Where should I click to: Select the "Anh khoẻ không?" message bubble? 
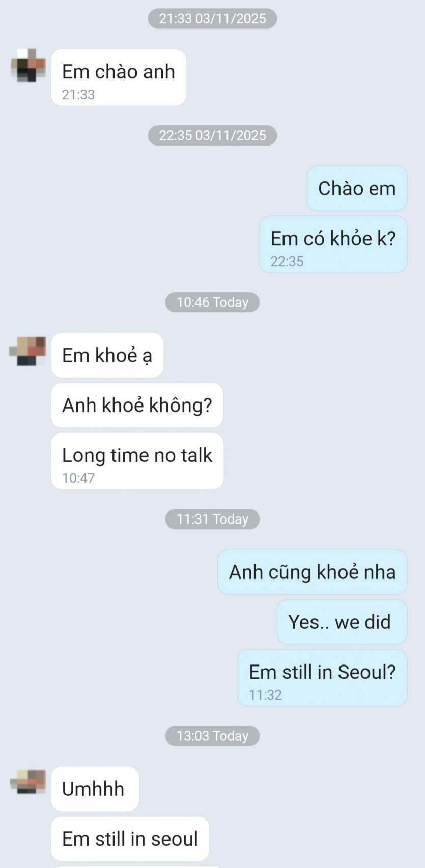[x=137, y=405]
